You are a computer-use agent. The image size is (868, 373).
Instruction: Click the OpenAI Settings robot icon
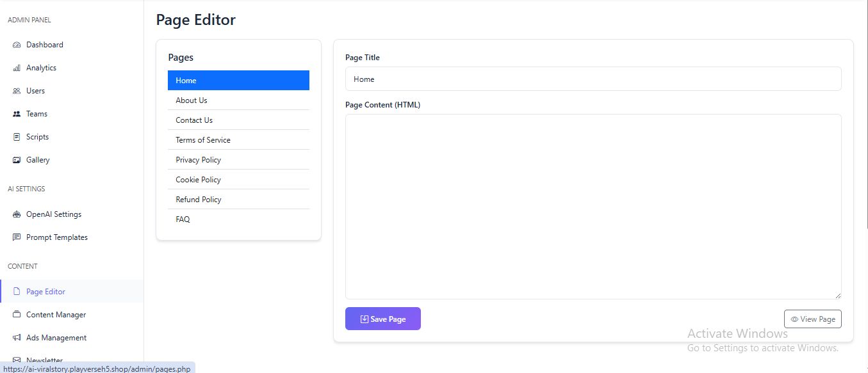pyautogui.click(x=17, y=214)
